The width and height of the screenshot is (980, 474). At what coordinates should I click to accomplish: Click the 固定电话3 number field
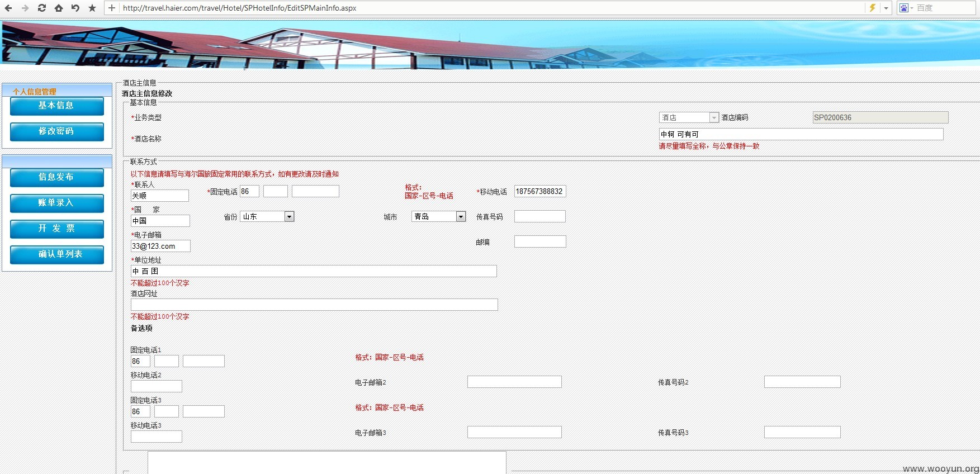click(x=203, y=411)
